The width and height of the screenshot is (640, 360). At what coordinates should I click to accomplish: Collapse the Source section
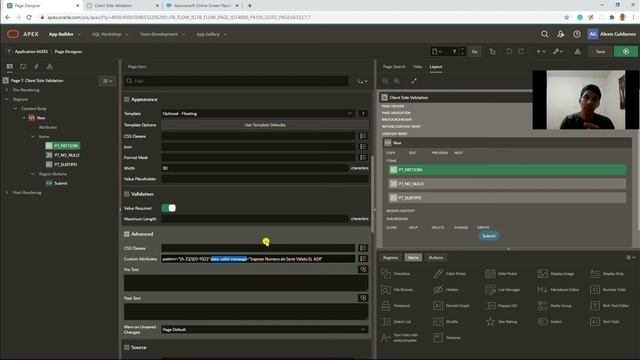click(x=127, y=347)
